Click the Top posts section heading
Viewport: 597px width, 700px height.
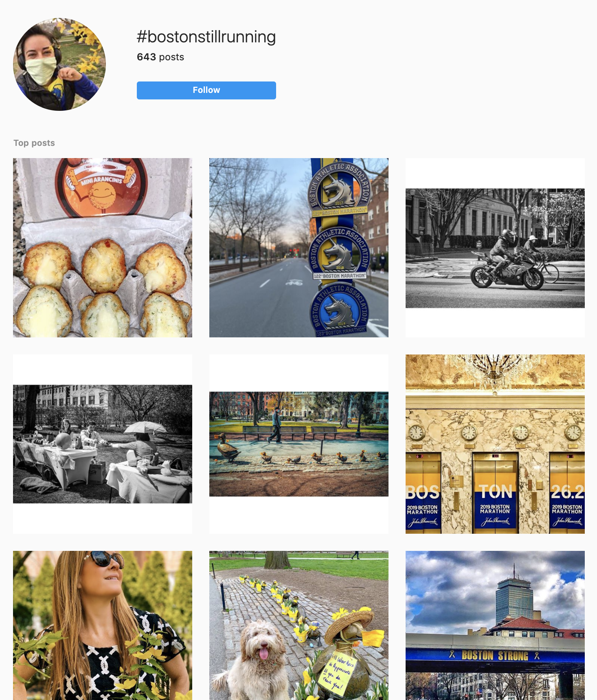coord(34,143)
